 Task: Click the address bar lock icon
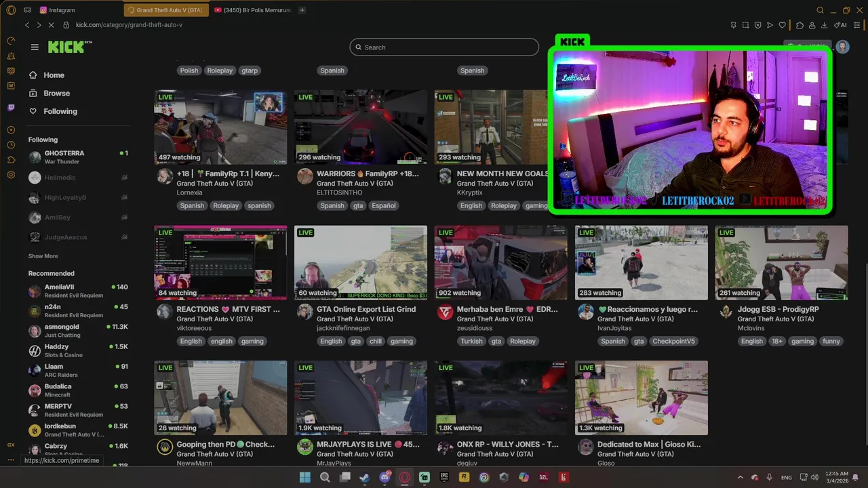coord(66,25)
